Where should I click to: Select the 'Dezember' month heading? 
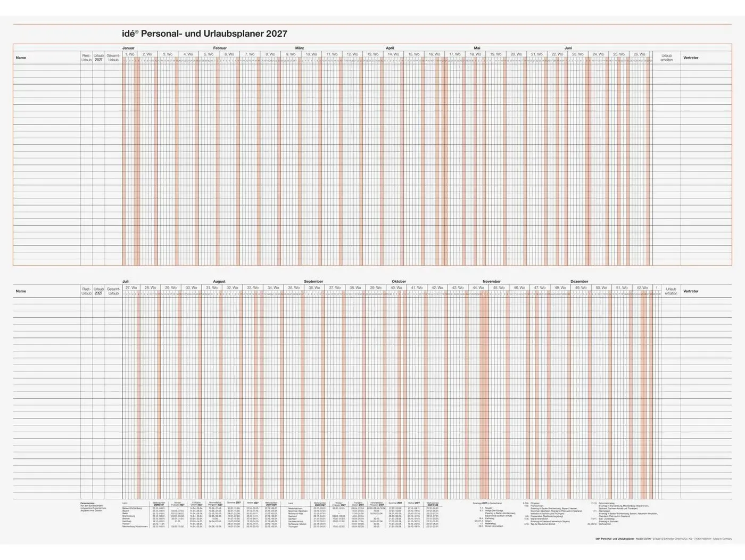(x=580, y=281)
